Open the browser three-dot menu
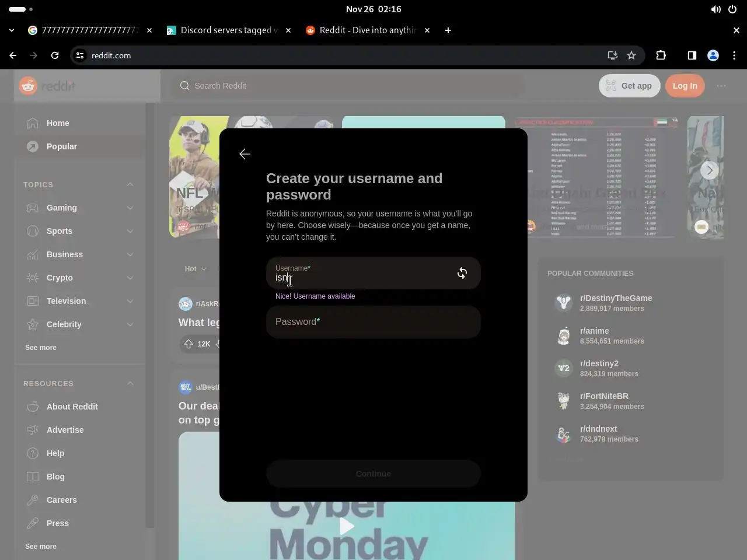Image resolution: width=747 pixels, height=560 pixels. 734,55
